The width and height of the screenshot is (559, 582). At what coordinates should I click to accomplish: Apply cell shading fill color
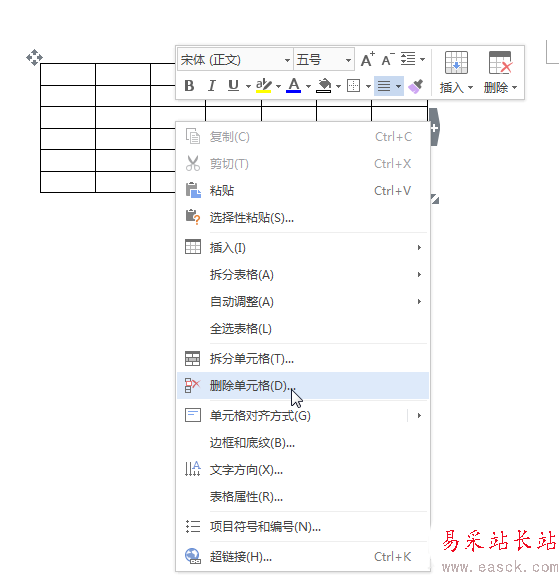tap(324, 86)
